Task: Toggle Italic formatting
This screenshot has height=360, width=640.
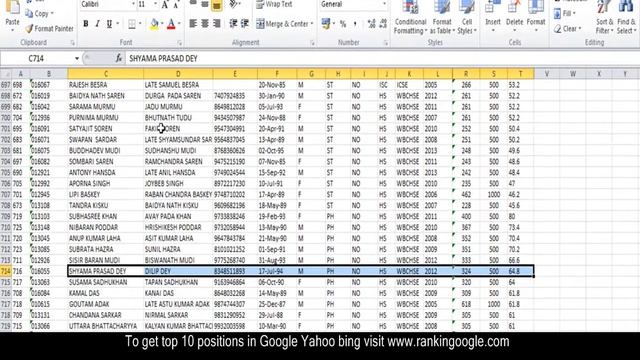Action: pos(97,24)
